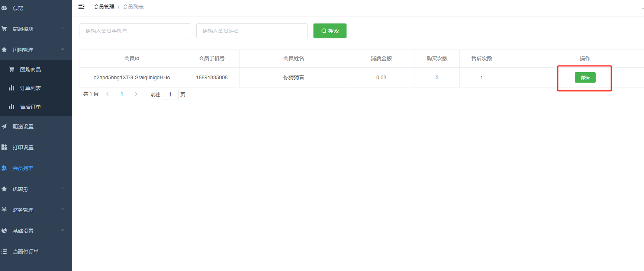Click the grid icon beside 打印设置
The height and width of the screenshot is (271, 644).
pyautogui.click(x=4, y=147)
